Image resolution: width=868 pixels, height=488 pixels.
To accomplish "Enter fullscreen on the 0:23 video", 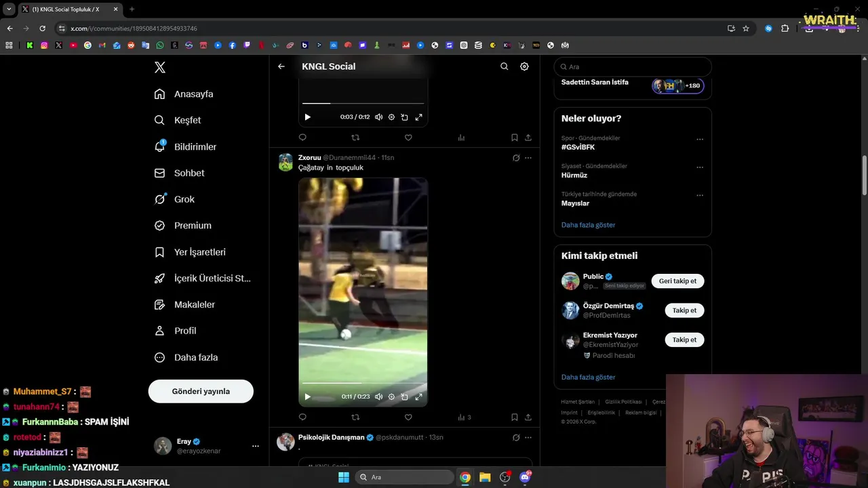I will pos(418,397).
